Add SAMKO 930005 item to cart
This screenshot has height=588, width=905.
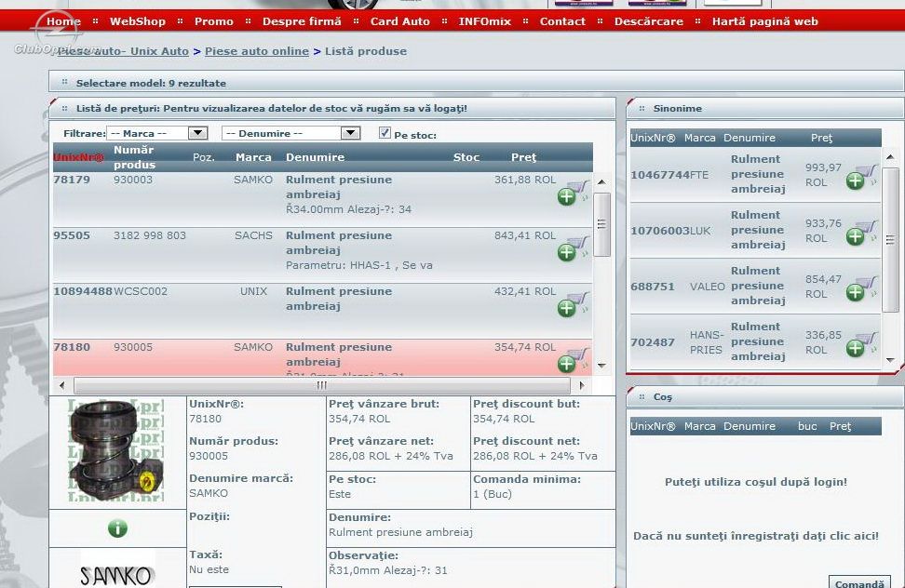point(573,361)
